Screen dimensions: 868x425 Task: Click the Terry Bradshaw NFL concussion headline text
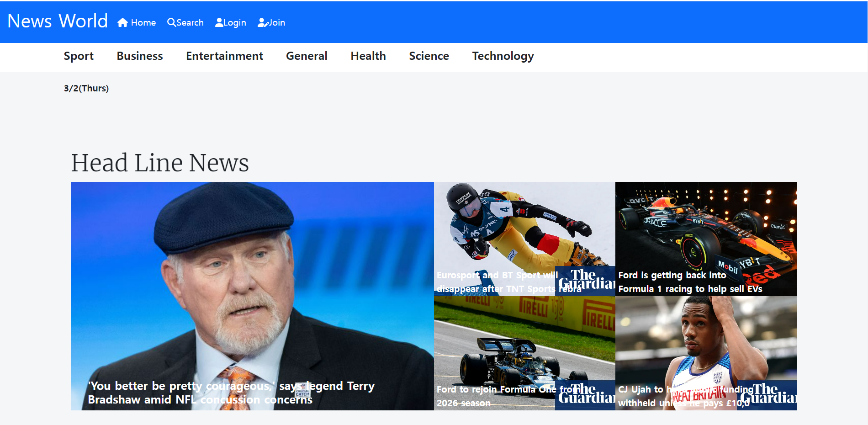click(x=231, y=393)
